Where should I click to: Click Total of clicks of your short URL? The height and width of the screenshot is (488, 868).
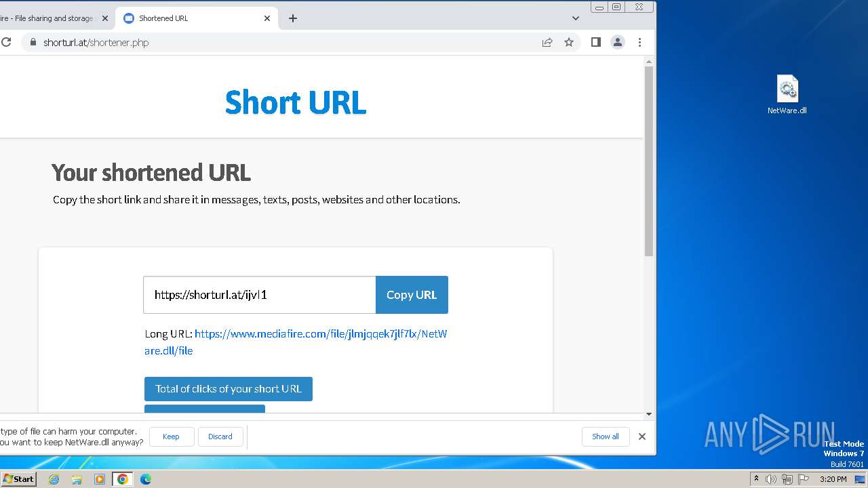tap(229, 389)
